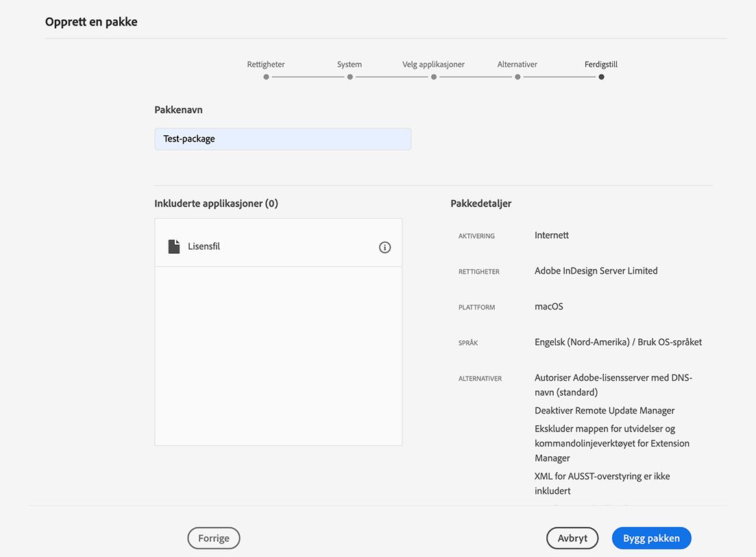Click the info icon beside Lisensfil
The width and height of the screenshot is (756, 557).
385,247
